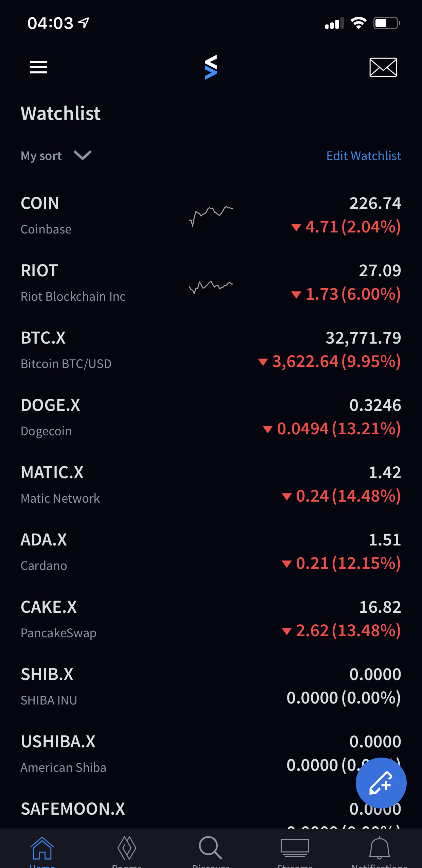Open DOGE.X Dogecoin quote
Viewport: 422px width, 868px height.
211,417
